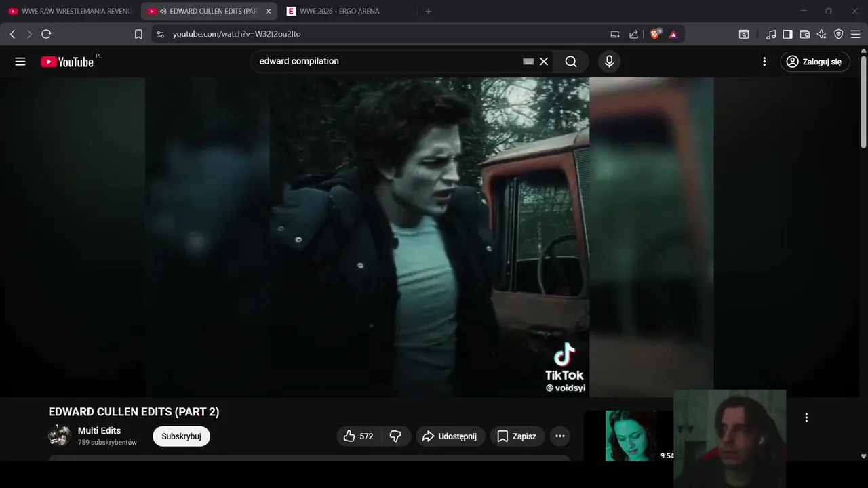This screenshot has width=868, height=488.
Task: Bookmark this page with the bookmark icon
Action: click(138, 34)
